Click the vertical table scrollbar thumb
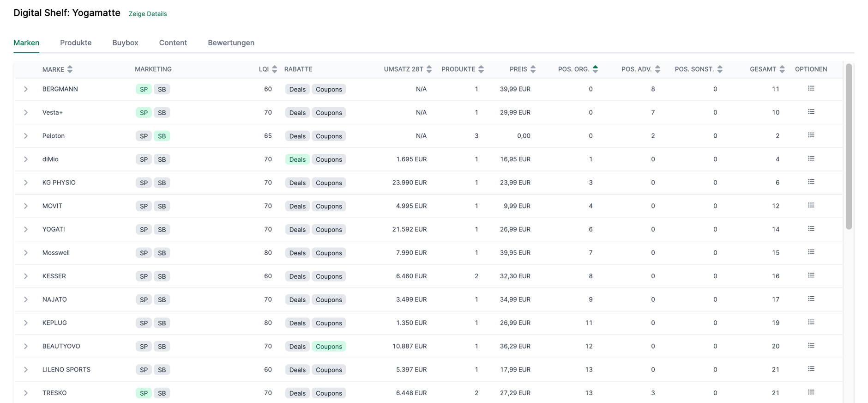Image resolution: width=868 pixels, height=403 pixels. click(849, 147)
